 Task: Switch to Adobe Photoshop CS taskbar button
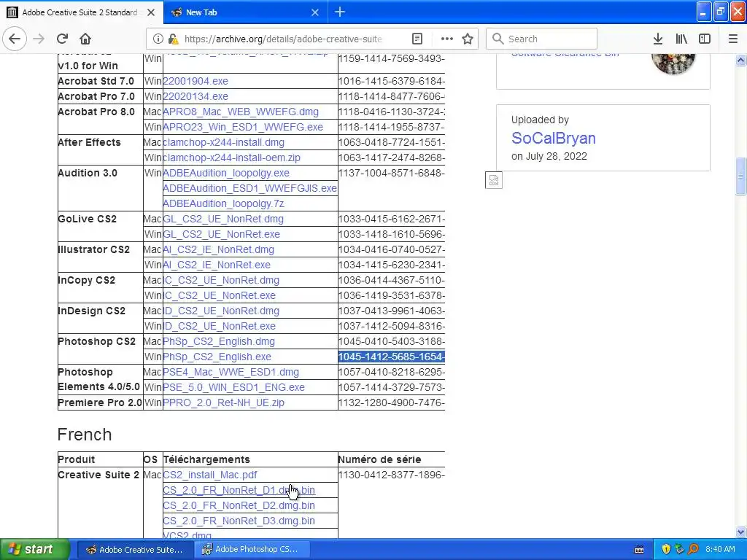(252, 550)
